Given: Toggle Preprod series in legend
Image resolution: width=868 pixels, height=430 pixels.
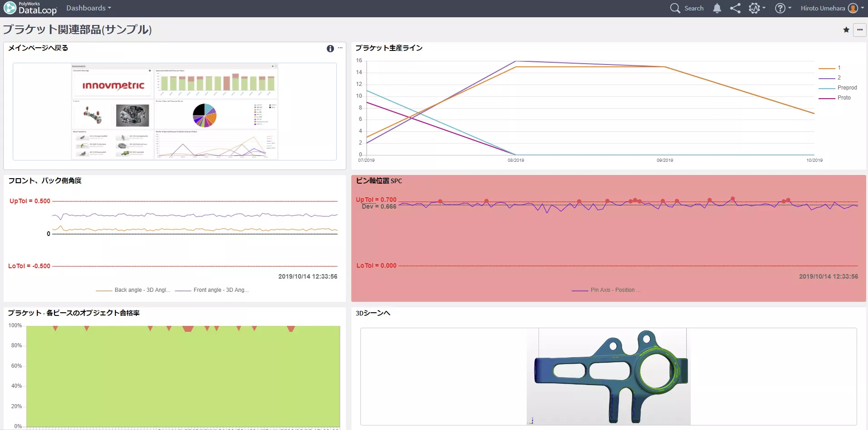Looking at the screenshot, I should click(838, 88).
